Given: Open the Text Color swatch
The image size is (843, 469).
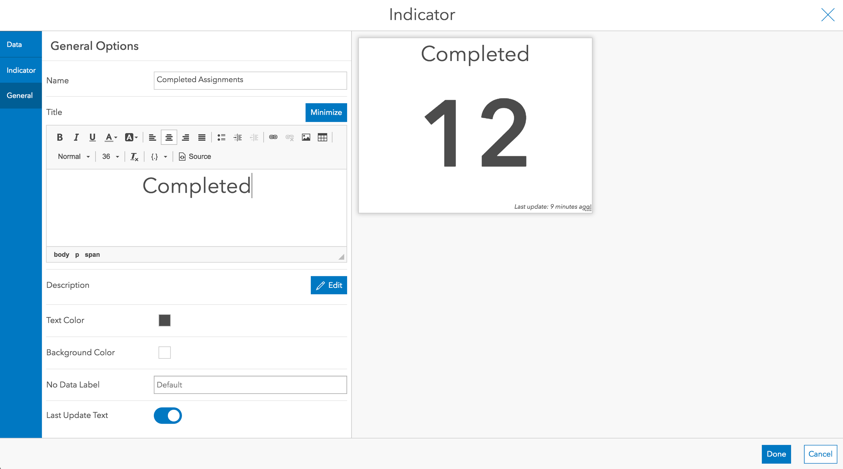Looking at the screenshot, I should [x=165, y=320].
